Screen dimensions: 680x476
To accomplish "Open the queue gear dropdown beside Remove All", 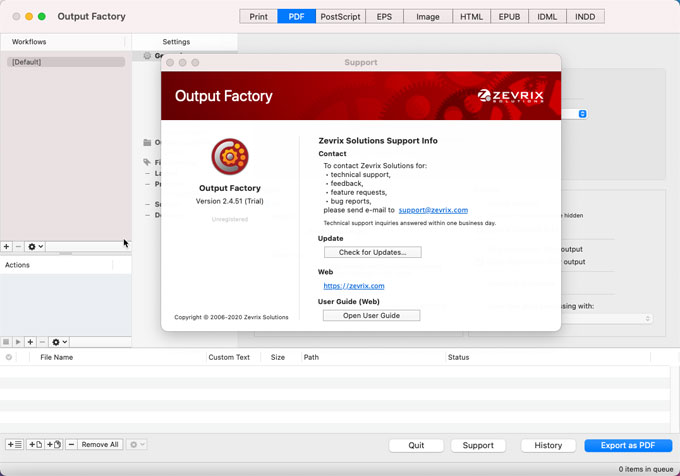I will 137,444.
